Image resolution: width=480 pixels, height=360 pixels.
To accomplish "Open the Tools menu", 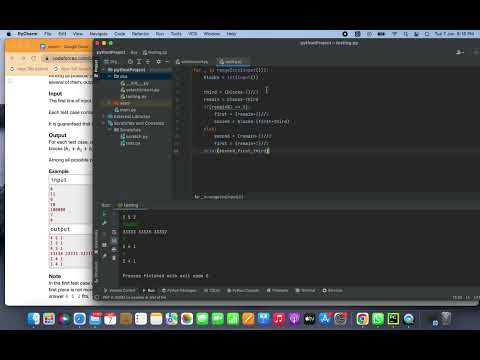I will coord(176,34).
